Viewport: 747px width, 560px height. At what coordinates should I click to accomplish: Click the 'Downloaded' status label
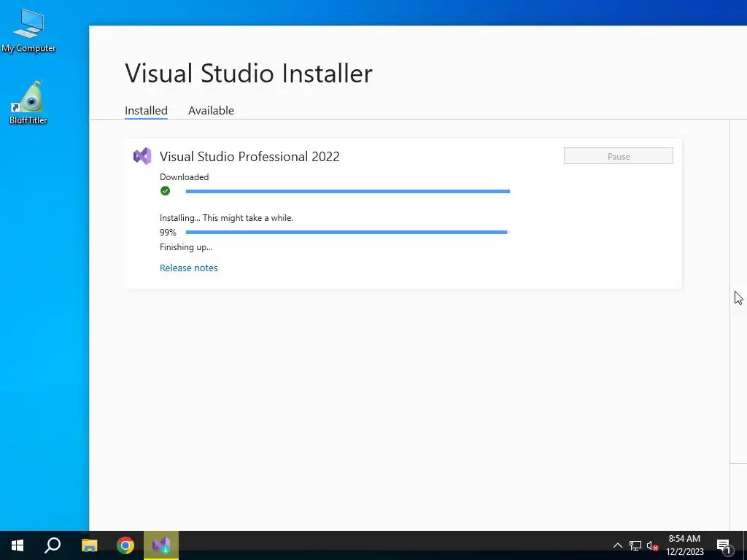pyautogui.click(x=184, y=176)
